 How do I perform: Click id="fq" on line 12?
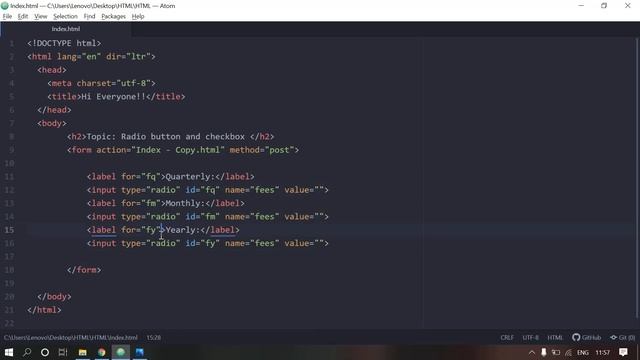pos(202,190)
